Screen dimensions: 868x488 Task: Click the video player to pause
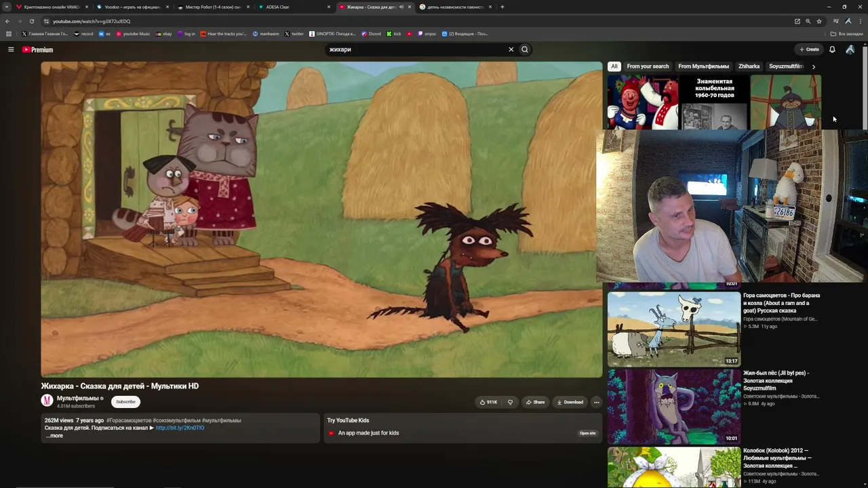coord(321,220)
